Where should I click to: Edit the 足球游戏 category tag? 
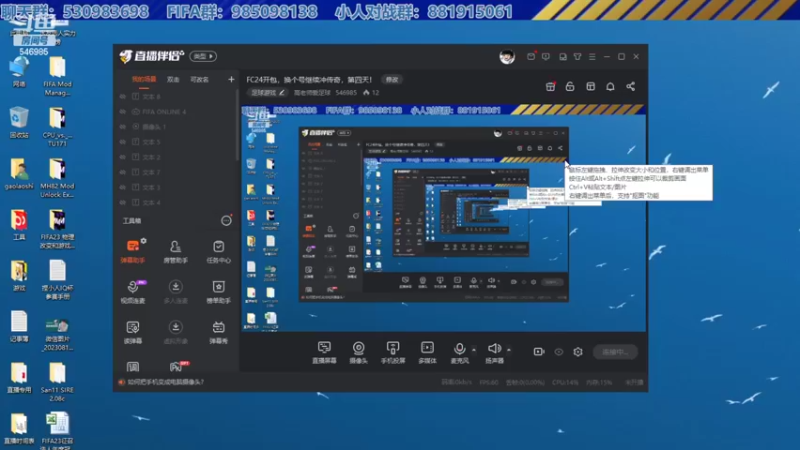pyautogui.click(x=267, y=92)
